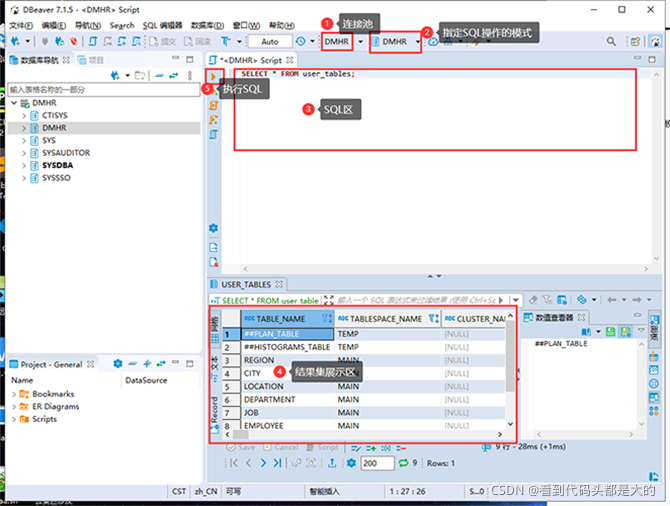The image size is (670, 506).
Task: Toggle Auto commit mode field
Action: 270,41
